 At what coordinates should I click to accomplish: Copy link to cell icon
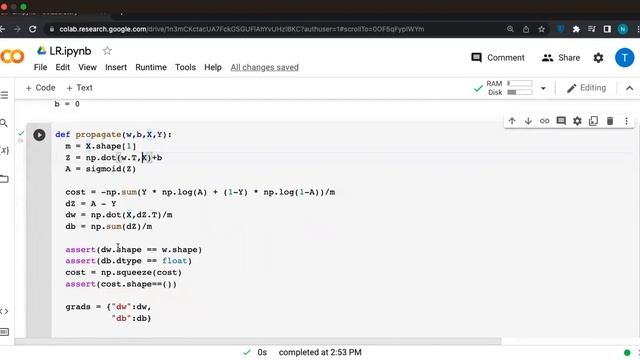(x=544, y=121)
